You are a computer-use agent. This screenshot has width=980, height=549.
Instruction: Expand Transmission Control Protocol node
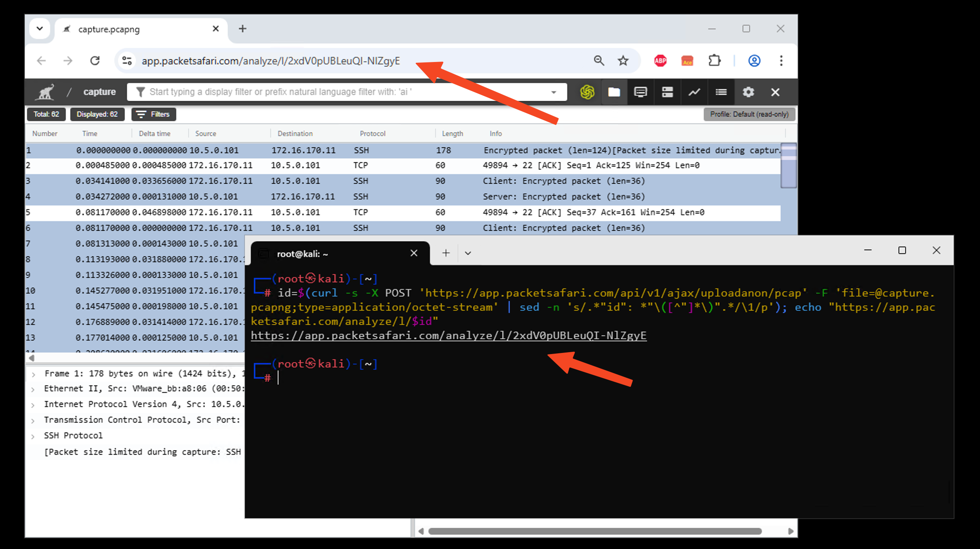point(34,421)
